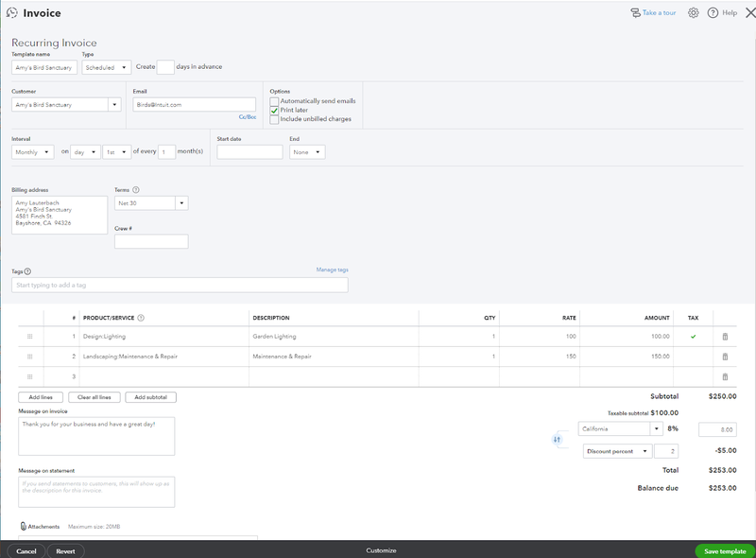Screen dimensions: 756x558
Task: Click the tax amount field 8.00
Action: tap(717, 429)
